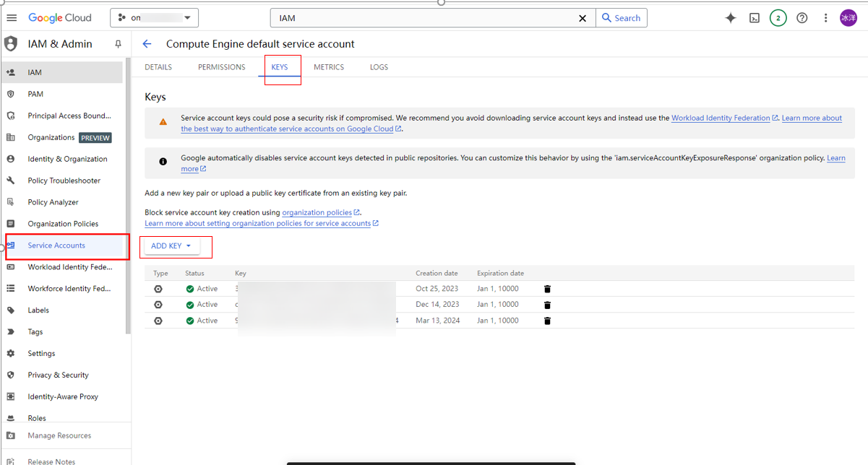The image size is (868, 465).
Task: Activate Cloud Shell terminal icon
Action: tap(755, 18)
